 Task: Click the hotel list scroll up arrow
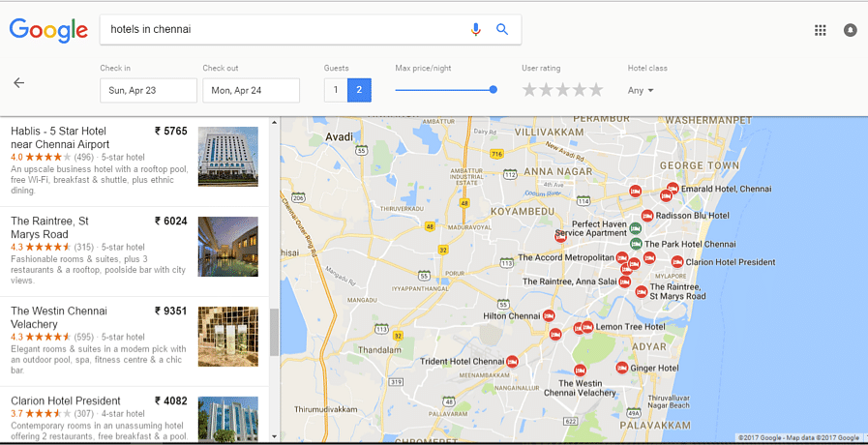point(275,121)
